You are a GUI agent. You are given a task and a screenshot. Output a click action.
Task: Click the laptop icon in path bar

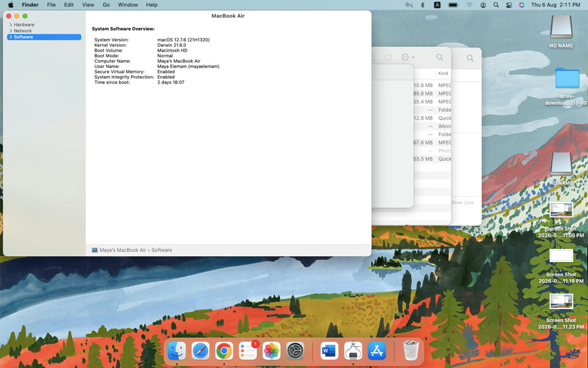pos(95,250)
